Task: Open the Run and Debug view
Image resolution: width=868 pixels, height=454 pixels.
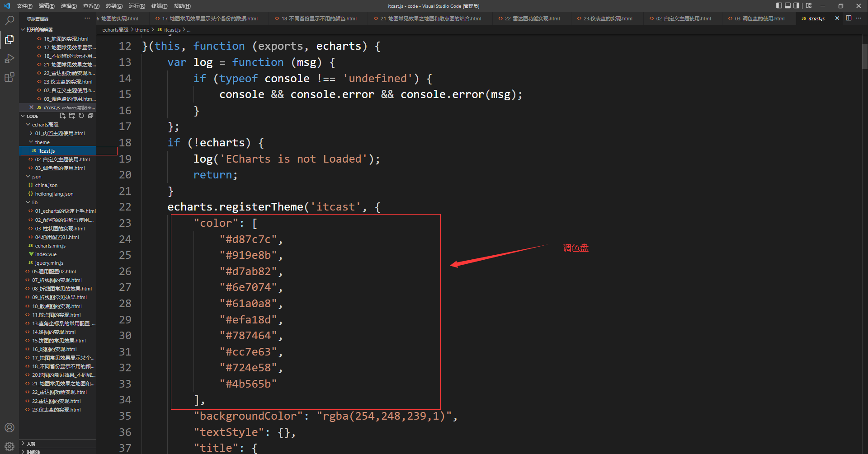Action: point(9,59)
